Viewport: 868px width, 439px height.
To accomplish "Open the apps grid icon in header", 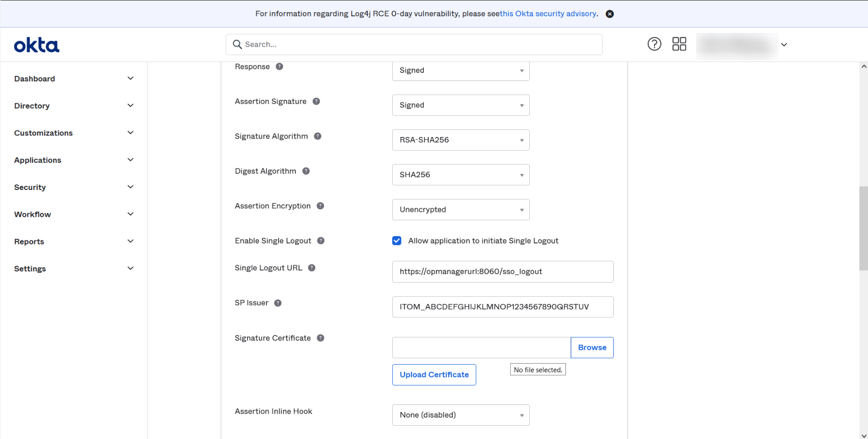I will click(679, 44).
